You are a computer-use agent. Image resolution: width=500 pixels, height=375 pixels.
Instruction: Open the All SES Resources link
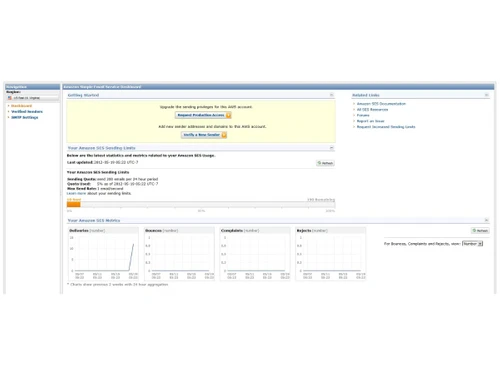pyautogui.click(x=372, y=110)
